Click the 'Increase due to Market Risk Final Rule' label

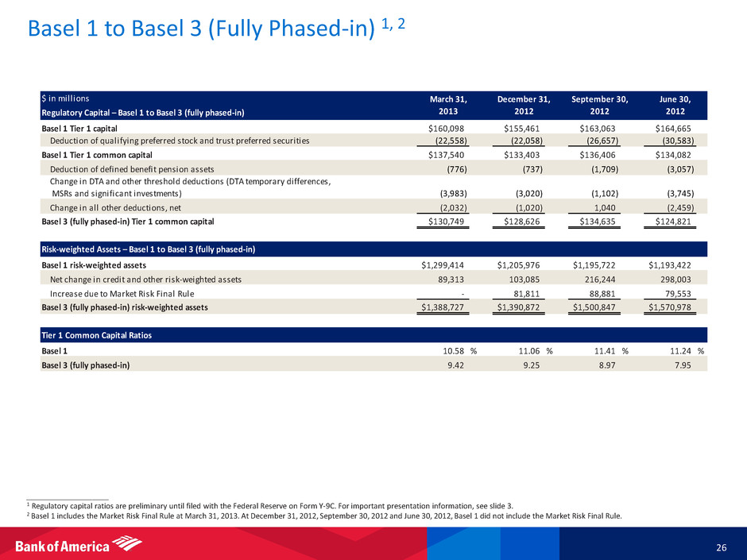(x=127, y=293)
